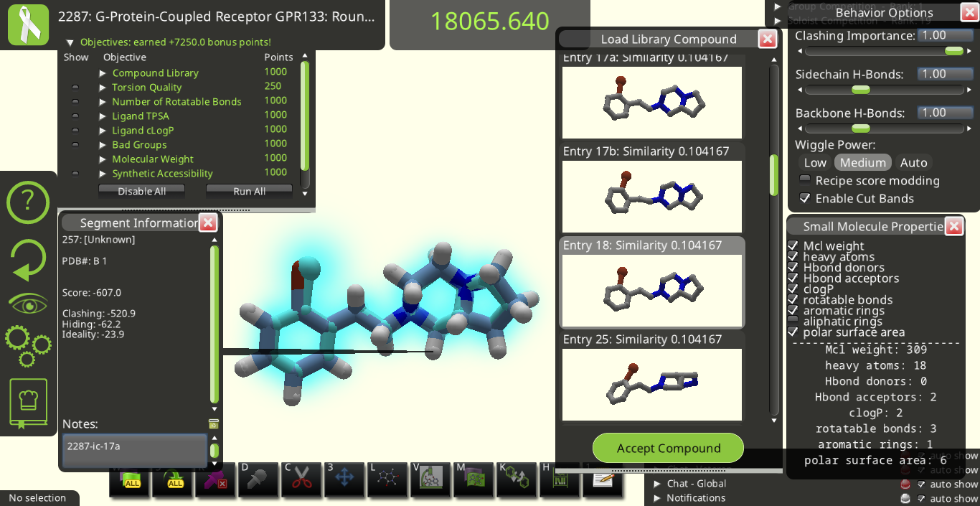Click the undo circular arrow icon

coord(29,260)
